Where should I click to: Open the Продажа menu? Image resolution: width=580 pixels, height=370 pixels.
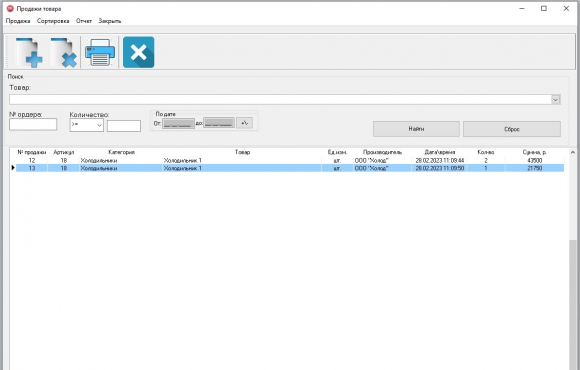point(18,21)
